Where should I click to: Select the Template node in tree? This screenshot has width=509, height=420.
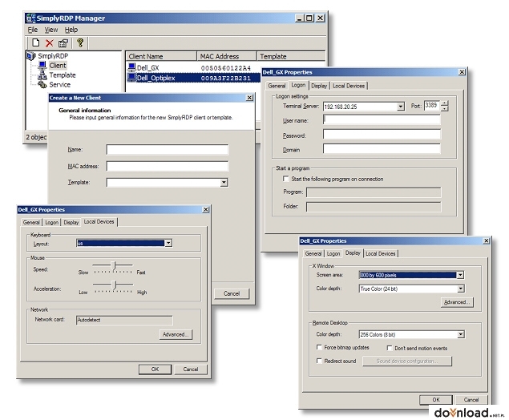(x=63, y=75)
